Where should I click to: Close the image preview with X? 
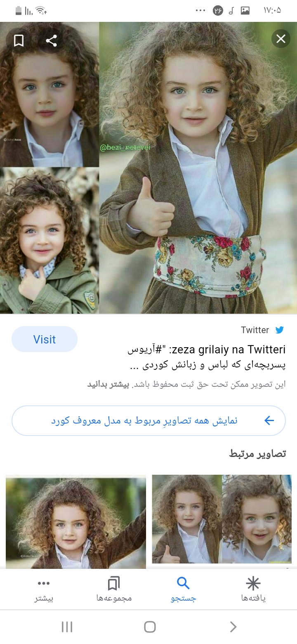click(281, 39)
